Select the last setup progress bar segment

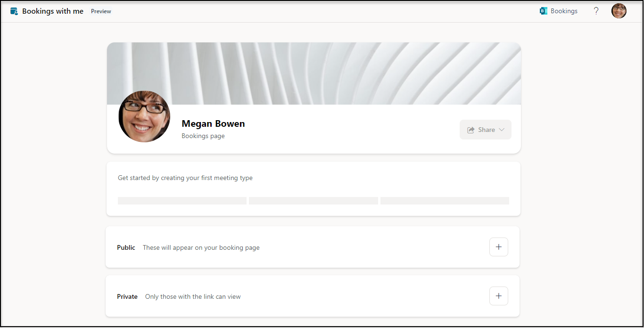(445, 201)
